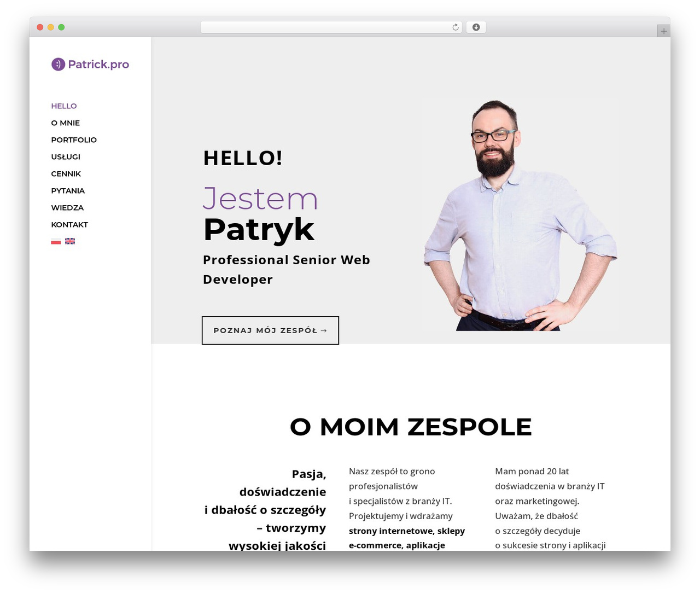Click the bold 'strony internetowe, sklepy' text

(x=407, y=531)
